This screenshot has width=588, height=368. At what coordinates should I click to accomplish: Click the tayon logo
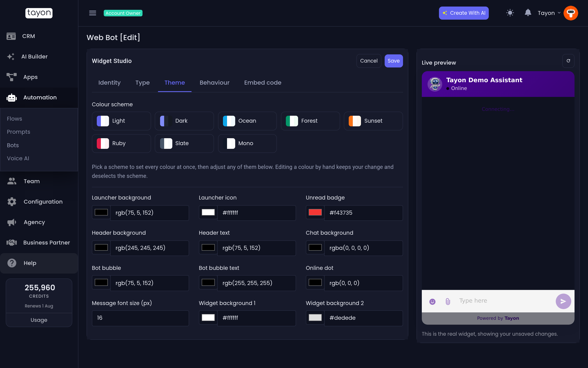(39, 13)
